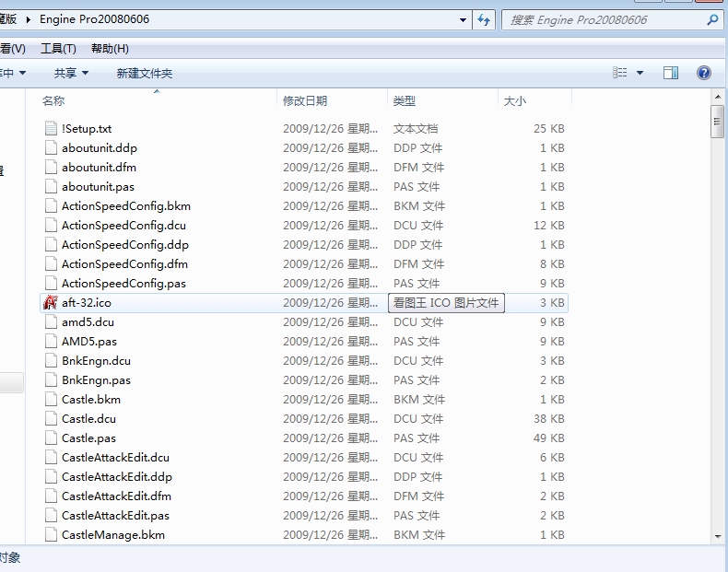Sort by the 修改日期 column header
728x572 pixels.
click(305, 100)
